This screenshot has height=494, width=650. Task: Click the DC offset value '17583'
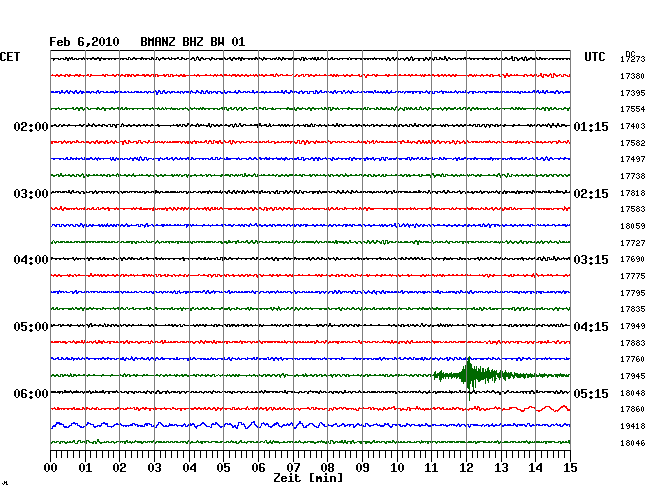pyautogui.click(x=633, y=209)
